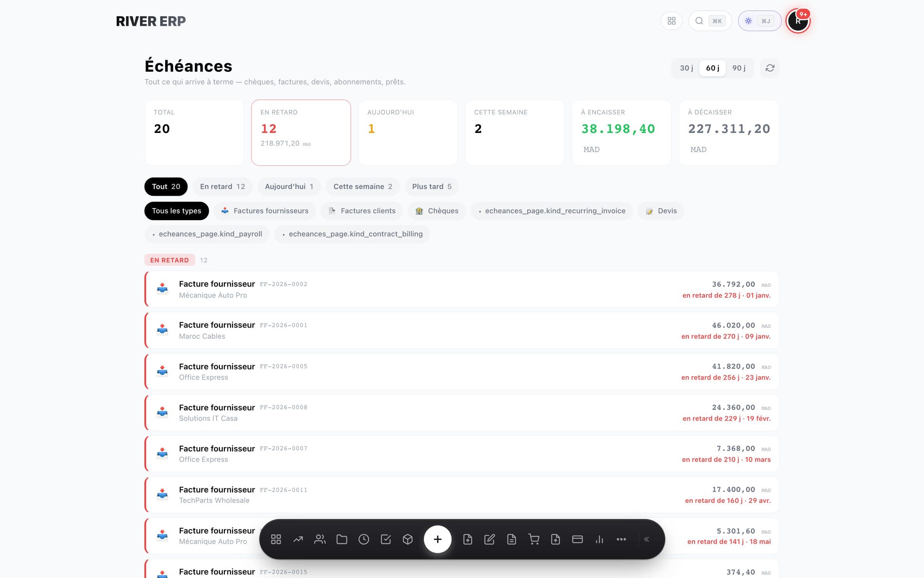Collapse the dock with double chevron
Screen dimensions: 924x578
tap(647, 539)
